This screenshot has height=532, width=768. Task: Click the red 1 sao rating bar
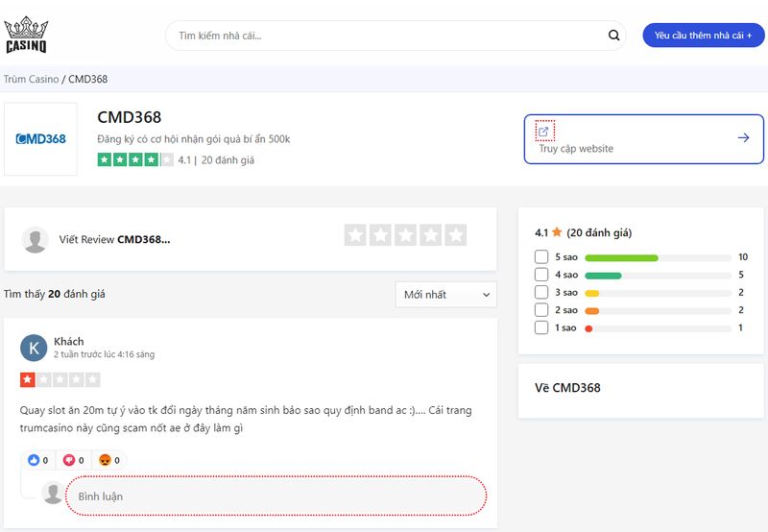(588, 328)
